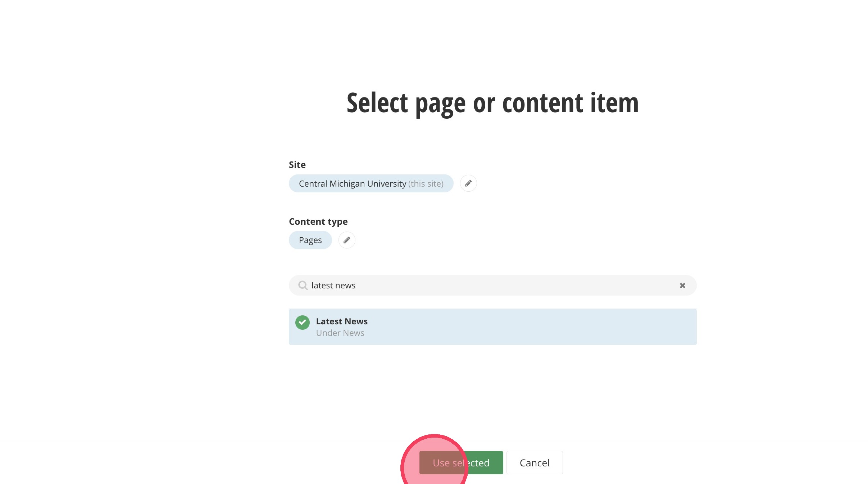Open the Central Michigan University site chip

click(371, 183)
